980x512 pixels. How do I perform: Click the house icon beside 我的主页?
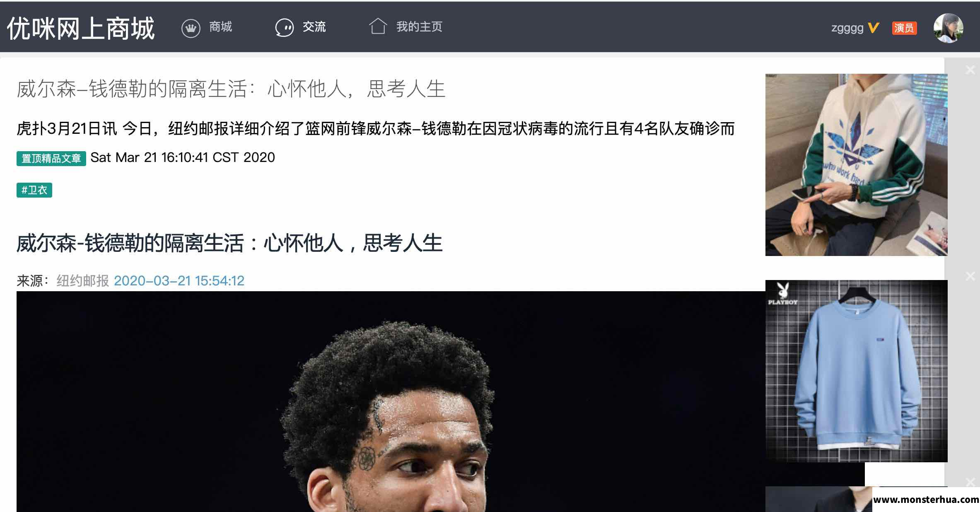pos(378,26)
